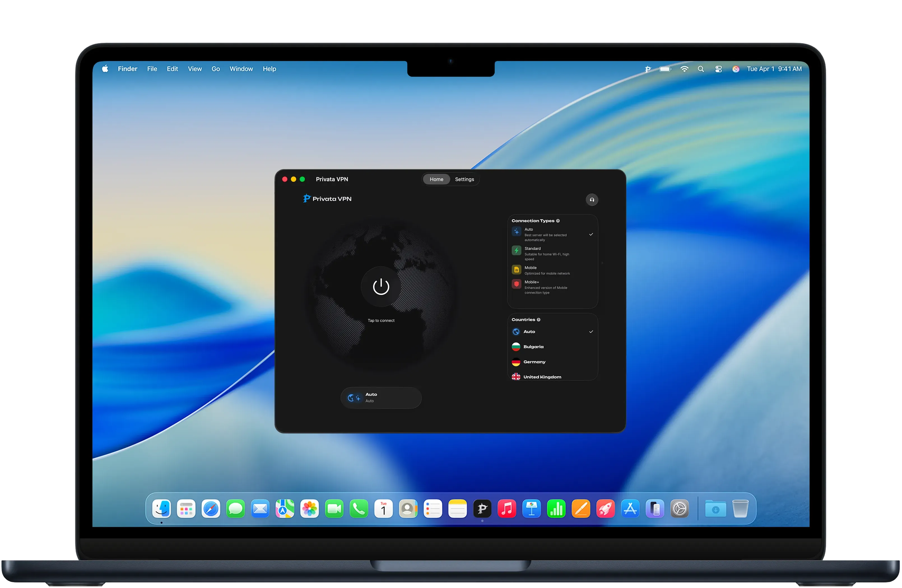Switch to the Home tab
This screenshot has width=902, height=588.
pyautogui.click(x=436, y=179)
